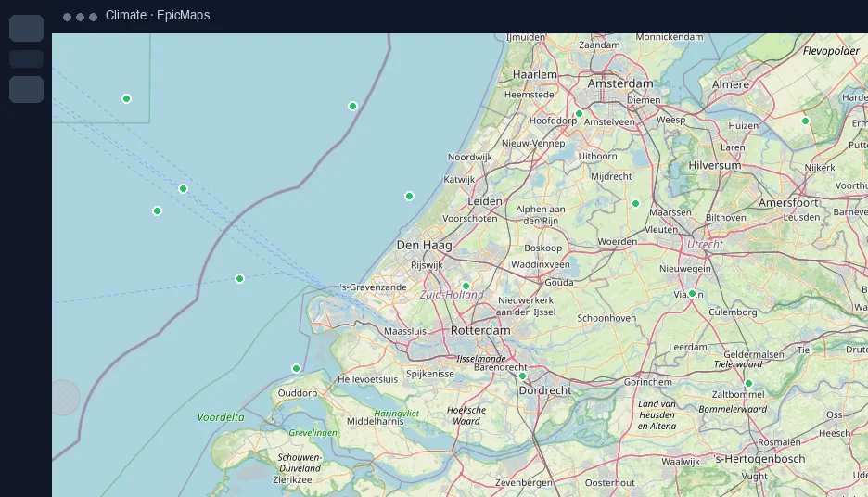Image resolution: width=868 pixels, height=497 pixels.
Task: Click the Hellevoetsluis label on the map
Action: [x=367, y=379]
